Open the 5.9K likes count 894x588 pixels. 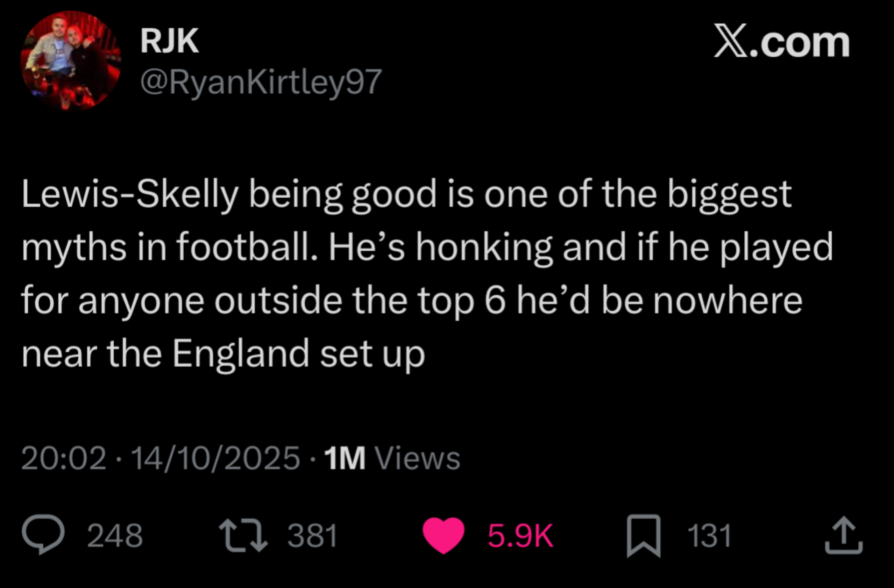pos(520,536)
